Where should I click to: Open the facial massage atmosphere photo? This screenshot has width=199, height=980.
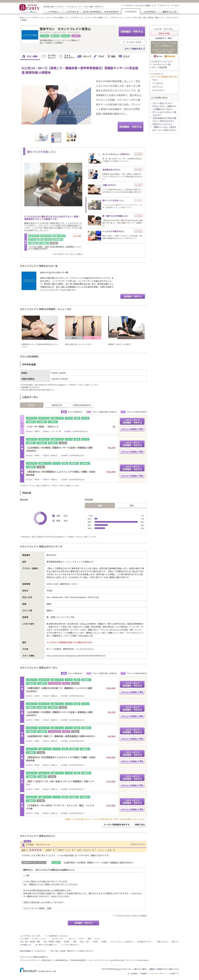tap(40, 328)
